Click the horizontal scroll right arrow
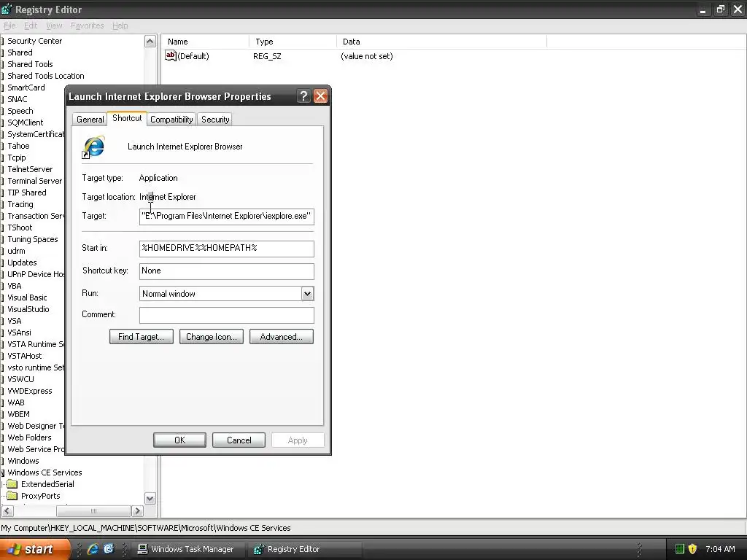 [x=137, y=511]
